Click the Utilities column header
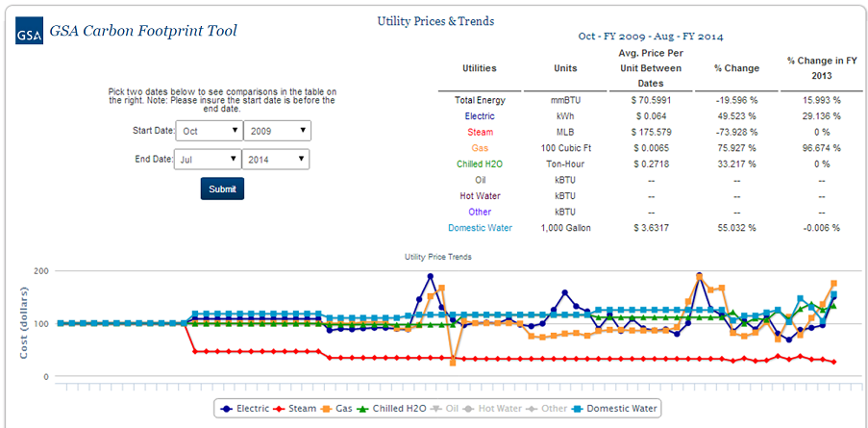868x428 pixels. pos(480,68)
